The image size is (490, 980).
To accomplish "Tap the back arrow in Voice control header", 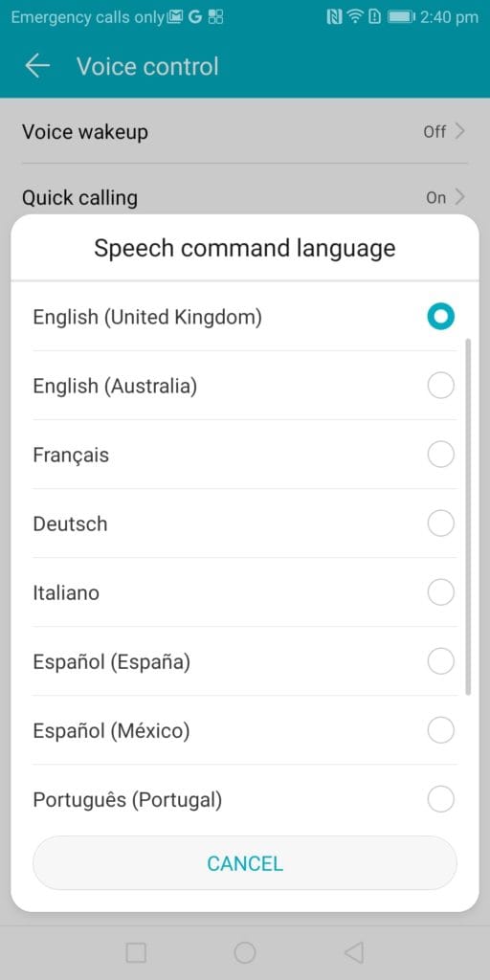I will [37, 66].
